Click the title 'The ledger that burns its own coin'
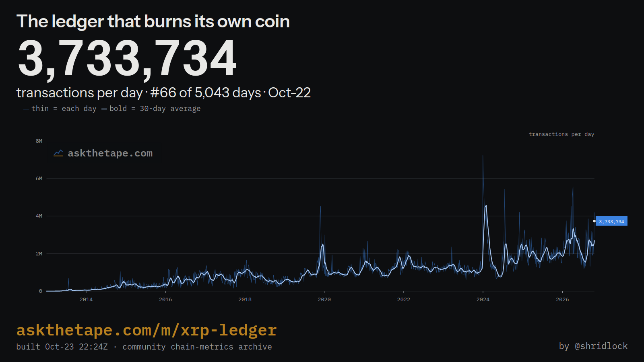Viewport: 644px width, 362px height. [153, 21]
